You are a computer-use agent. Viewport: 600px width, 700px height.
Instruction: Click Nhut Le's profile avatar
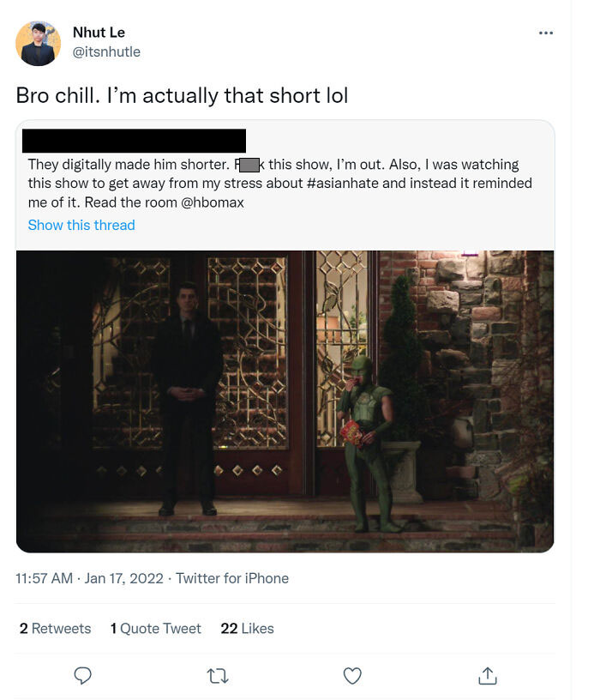pyautogui.click(x=39, y=43)
